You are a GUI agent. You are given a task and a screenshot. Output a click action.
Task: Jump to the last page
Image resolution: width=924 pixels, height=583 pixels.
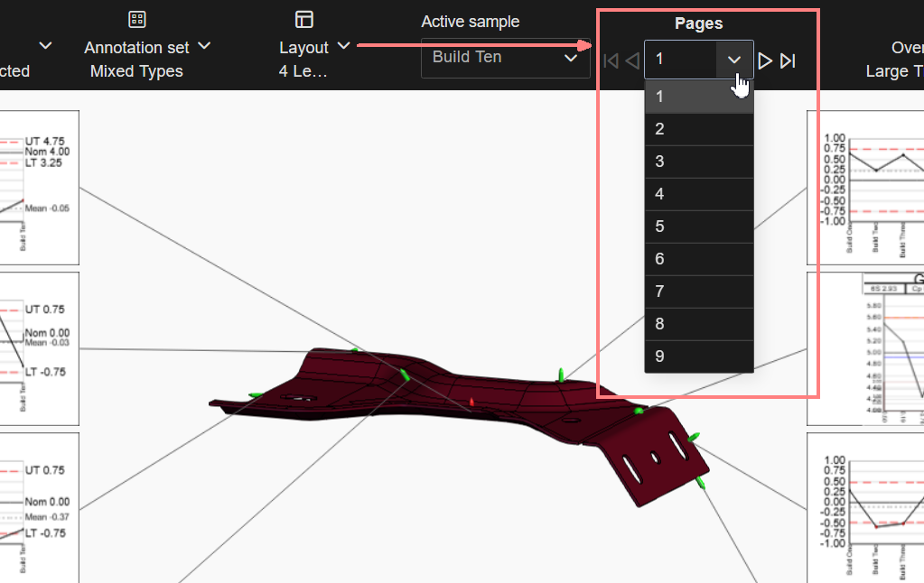[788, 60]
